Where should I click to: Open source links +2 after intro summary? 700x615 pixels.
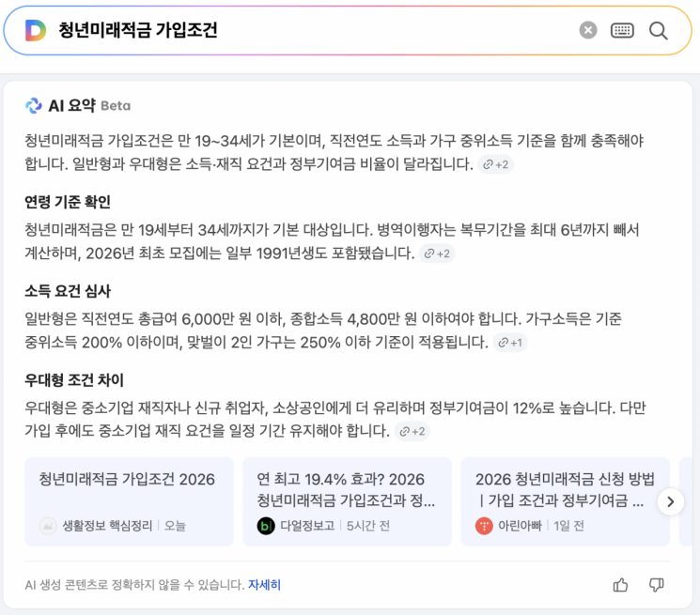point(495,164)
